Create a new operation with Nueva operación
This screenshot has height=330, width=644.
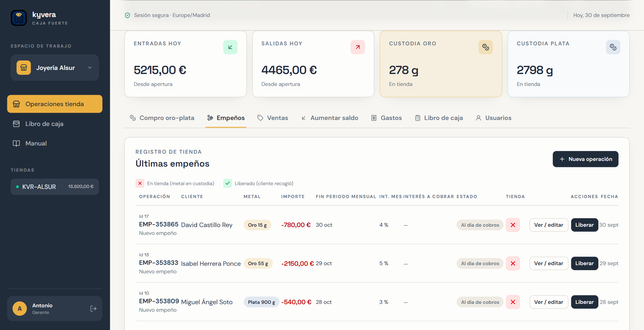(x=586, y=159)
